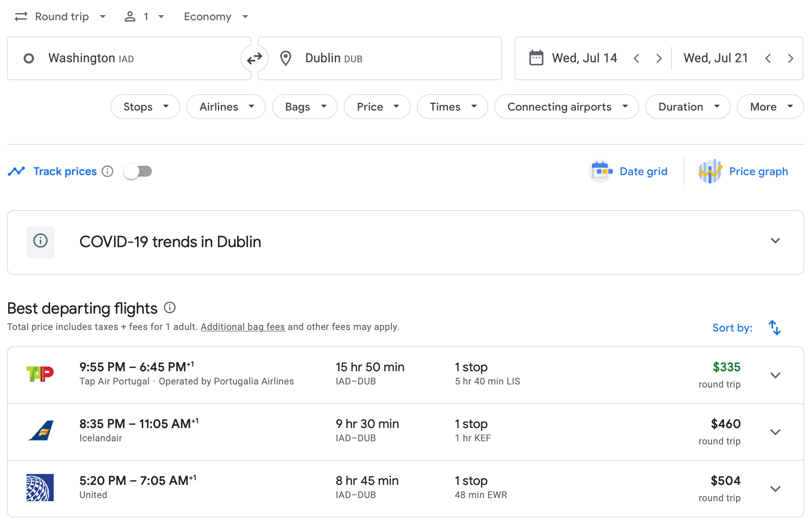Click the info icon beside Best departing flights
The height and width of the screenshot is (523, 812).
(170, 307)
